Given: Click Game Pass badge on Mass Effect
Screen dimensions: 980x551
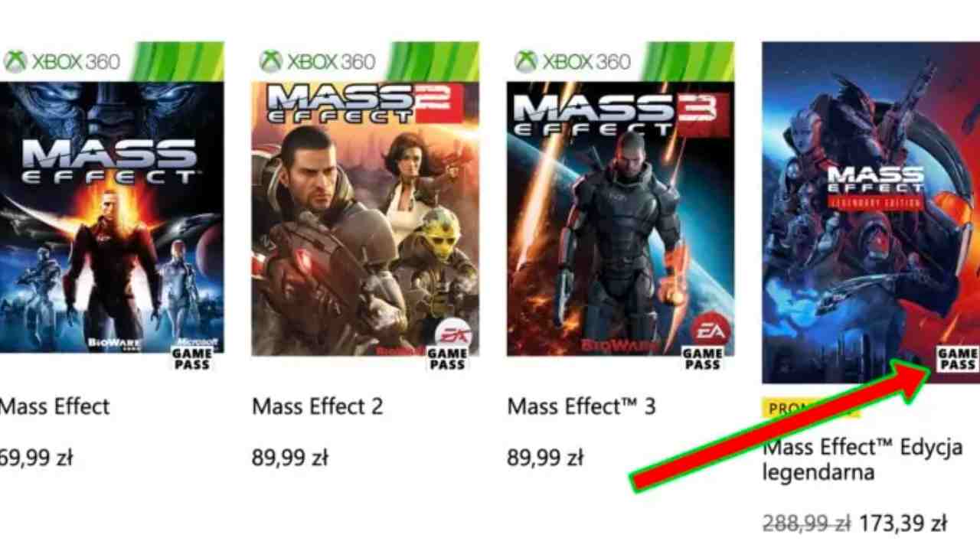Looking at the screenshot, I should tap(192, 359).
